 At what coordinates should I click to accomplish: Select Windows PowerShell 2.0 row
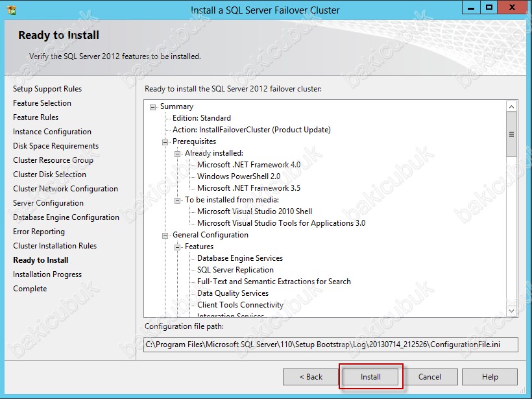pyautogui.click(x=239, y=176)
